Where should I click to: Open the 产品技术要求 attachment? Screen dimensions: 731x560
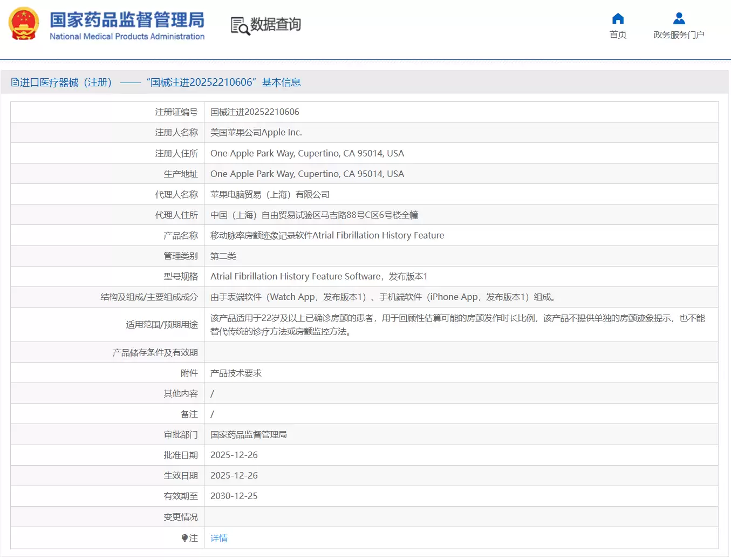pos(235,372)
